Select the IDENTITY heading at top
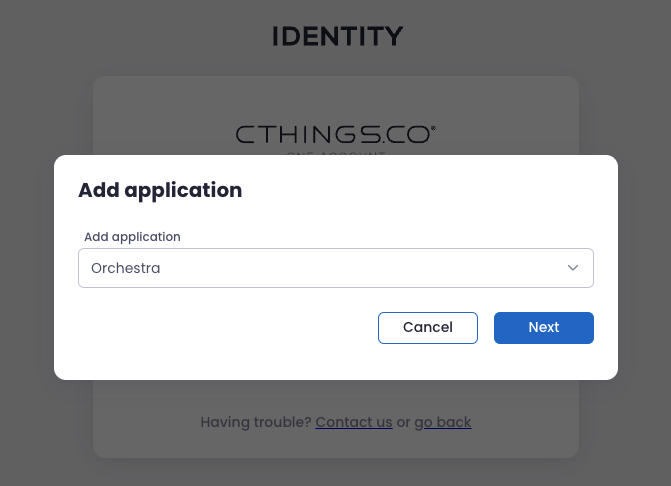 [x=337, y=37]
